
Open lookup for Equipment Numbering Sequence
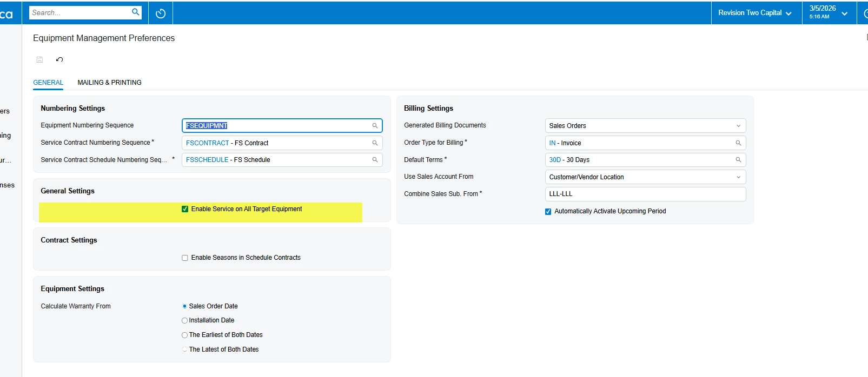(375, 126)
